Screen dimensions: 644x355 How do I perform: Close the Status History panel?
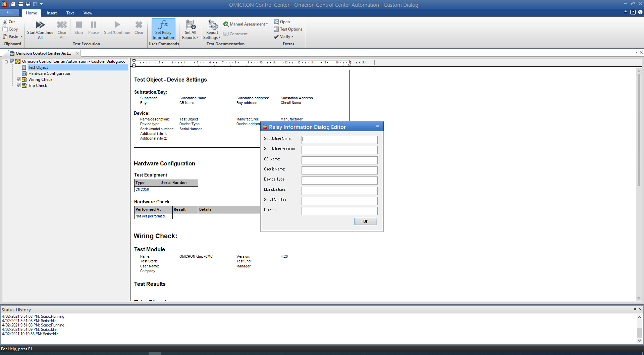[640, 309]
